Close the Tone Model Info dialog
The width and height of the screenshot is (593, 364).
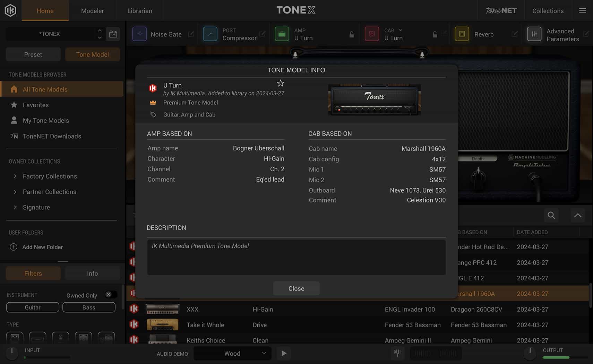click(296, 288)
